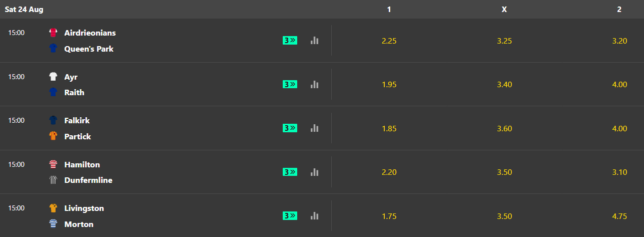Click the Queen's Park team name

pos(89,49)
